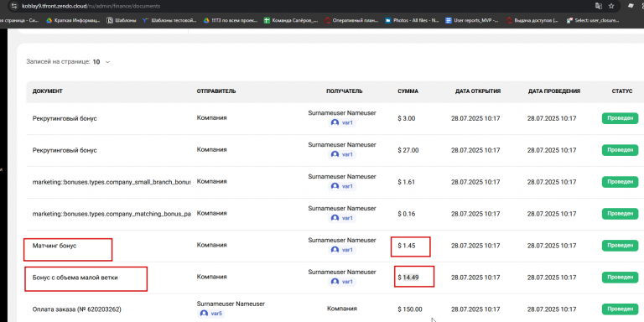Open the 'Оперативный план...' bookmark
Screen dimensions: 644x322
pos(351,20)
